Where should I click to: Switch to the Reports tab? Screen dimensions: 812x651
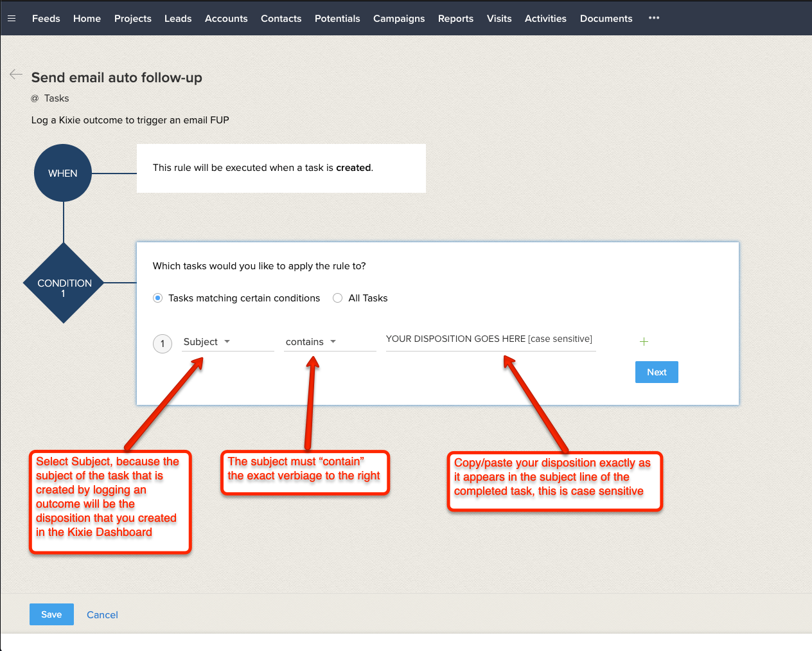pyautogui.click(x=455, y=19)
